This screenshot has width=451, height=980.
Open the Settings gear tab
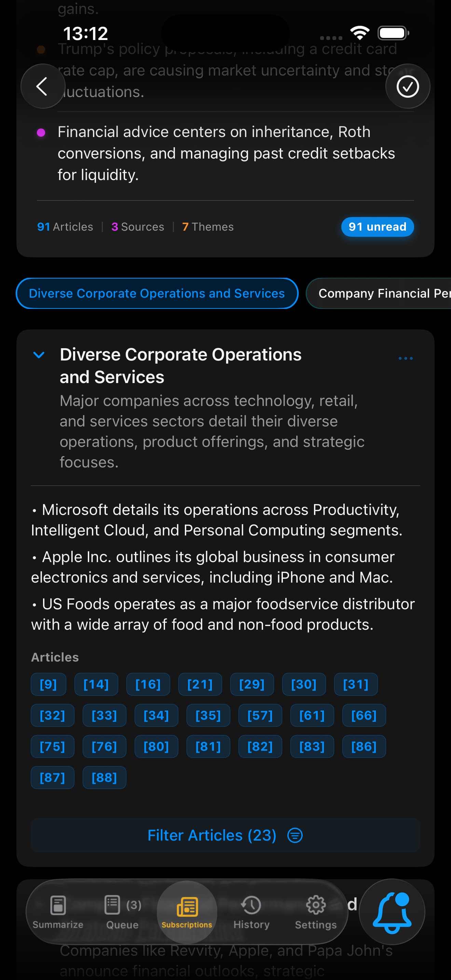pyautogui.click(x=316, y=912)
